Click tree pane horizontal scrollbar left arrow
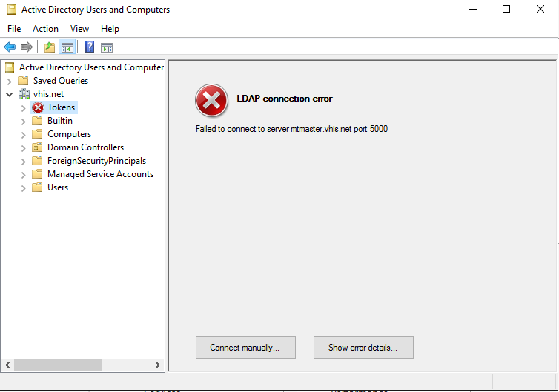 coord(7,365)
